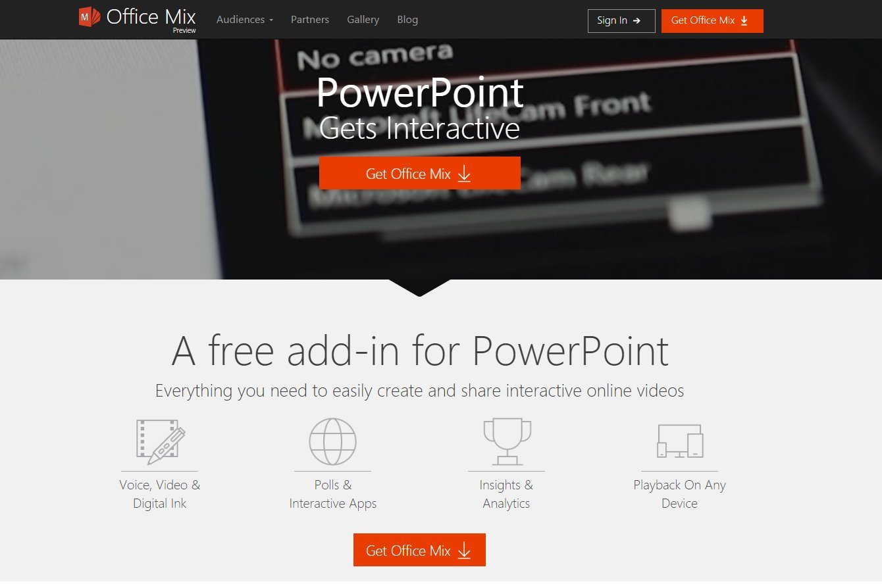Click the Office Mix logo icon
Image resolution: width=882 pixels, height=588 pixels.
(x=90, y=17)
